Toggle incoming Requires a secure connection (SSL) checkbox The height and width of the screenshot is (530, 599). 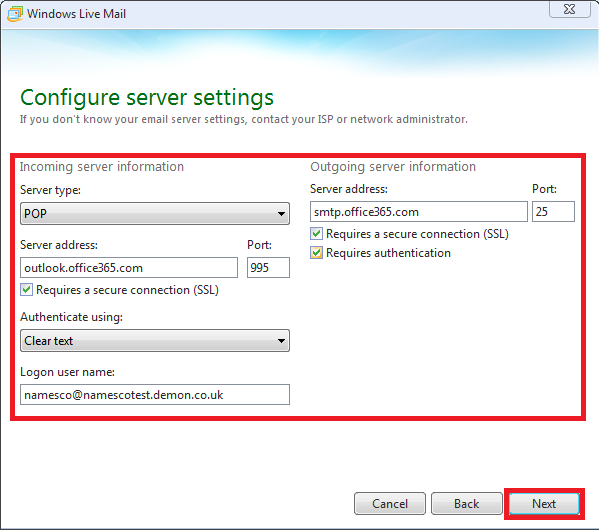[x=27, y=290]
